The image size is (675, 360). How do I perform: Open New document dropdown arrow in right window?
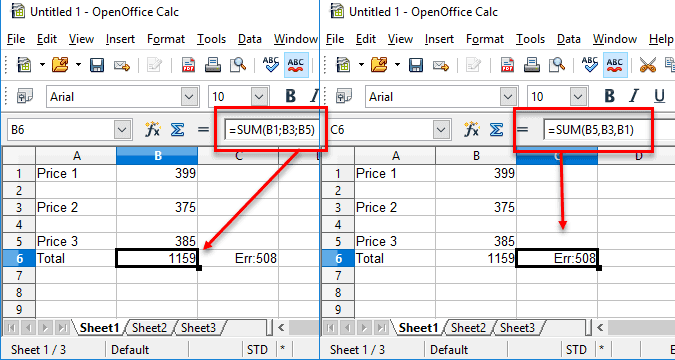[361, 65]
